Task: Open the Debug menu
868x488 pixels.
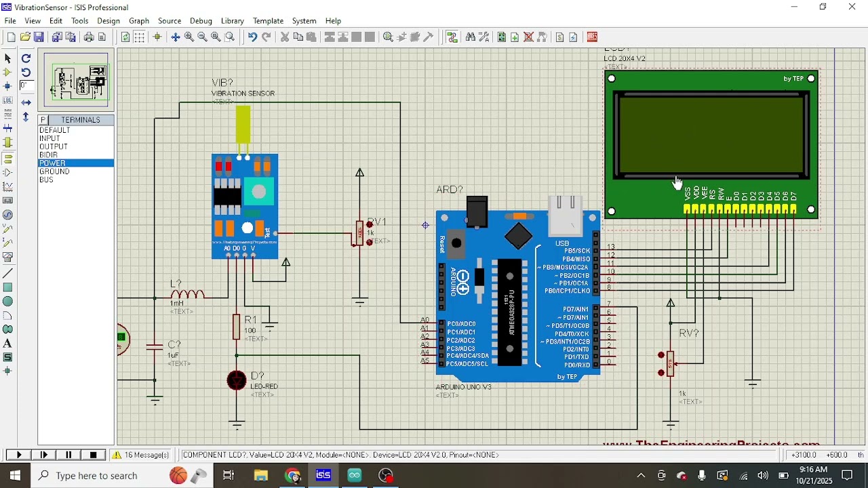Action: tap(201, 21)
